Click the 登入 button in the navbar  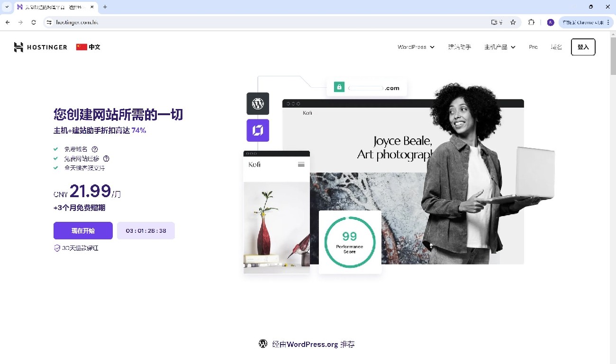[x=583, y=47]
